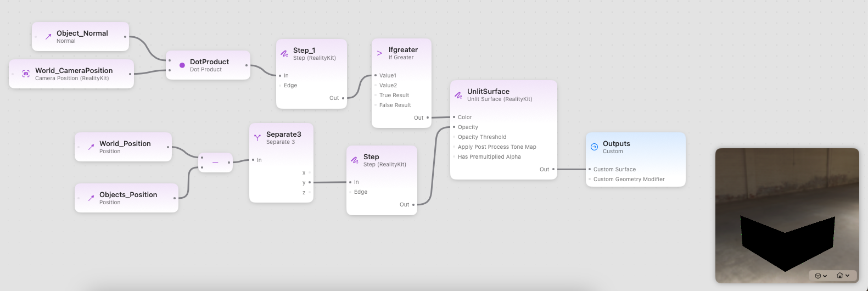Click the UnlitSurface node icon

point(458,95)
